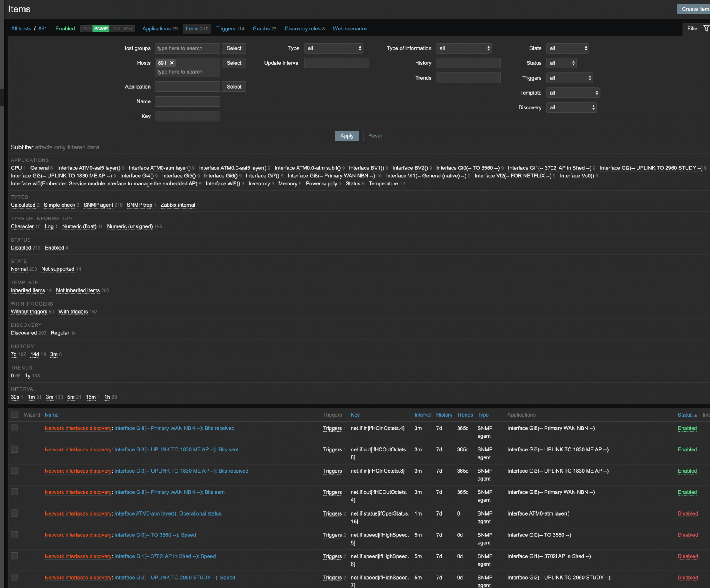Click the Status column sort arrow
The height and width of the screenshot is (588, 710).
coord(696,415)
